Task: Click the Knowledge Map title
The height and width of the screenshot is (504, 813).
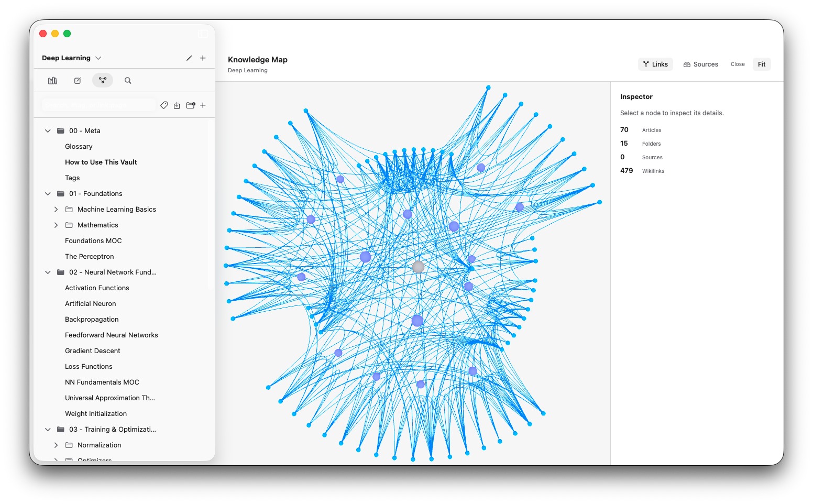Action: [x=258, y=60]
